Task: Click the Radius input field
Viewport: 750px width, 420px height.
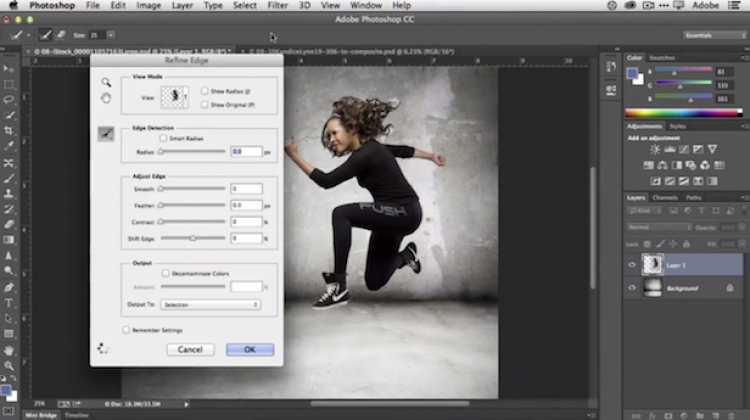Action: coord(245,151)
